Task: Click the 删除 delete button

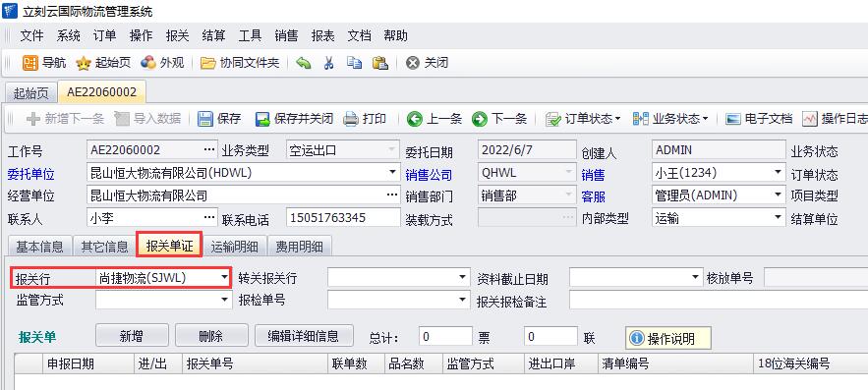Action: pyautogui.click(x=211, y=336)
